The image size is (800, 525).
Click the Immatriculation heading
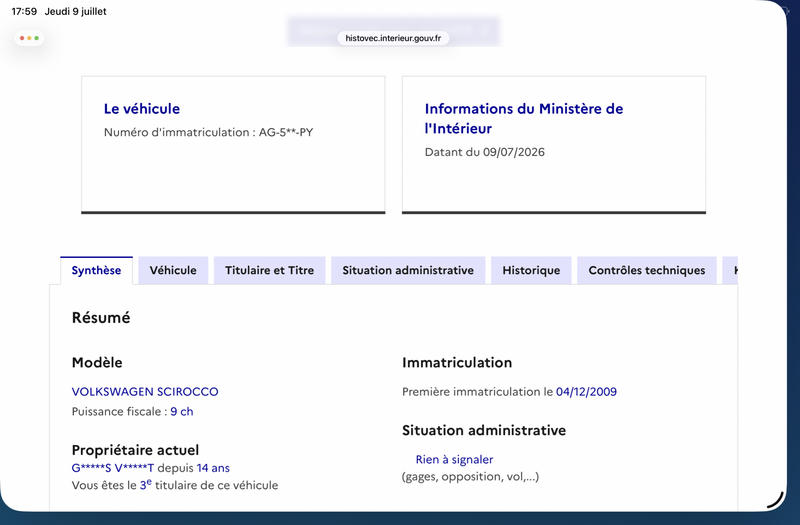[x=457, y=363]
